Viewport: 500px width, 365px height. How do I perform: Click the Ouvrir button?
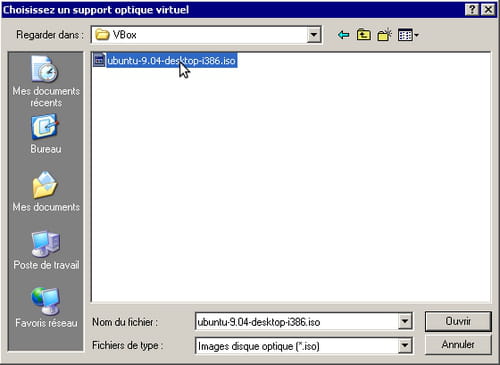[x=458, y=321]
